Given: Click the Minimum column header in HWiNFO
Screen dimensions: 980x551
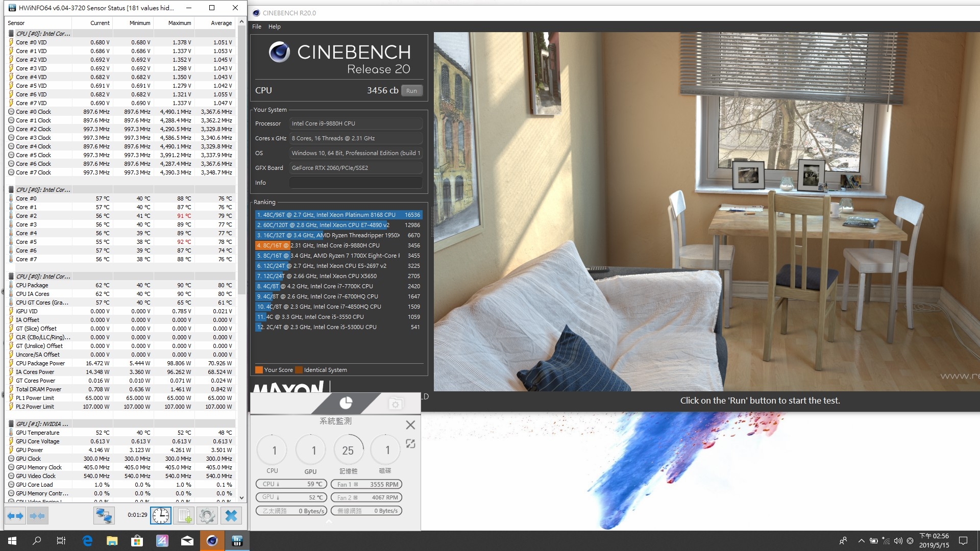Looking at the screenshot, I should point(133,23).
